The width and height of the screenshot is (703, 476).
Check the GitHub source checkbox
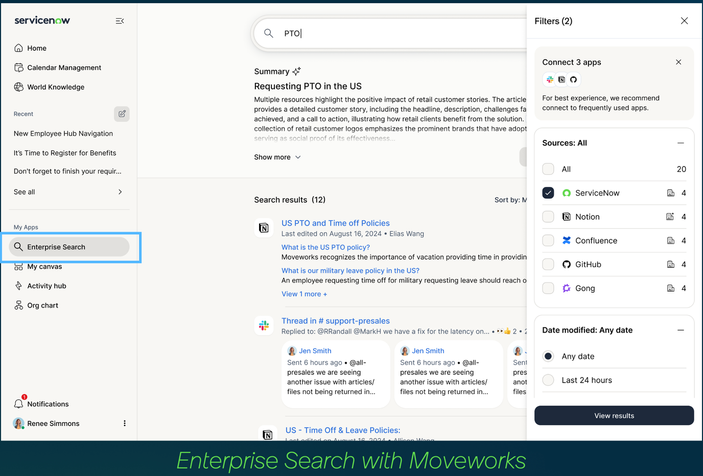tap(548, 264)
